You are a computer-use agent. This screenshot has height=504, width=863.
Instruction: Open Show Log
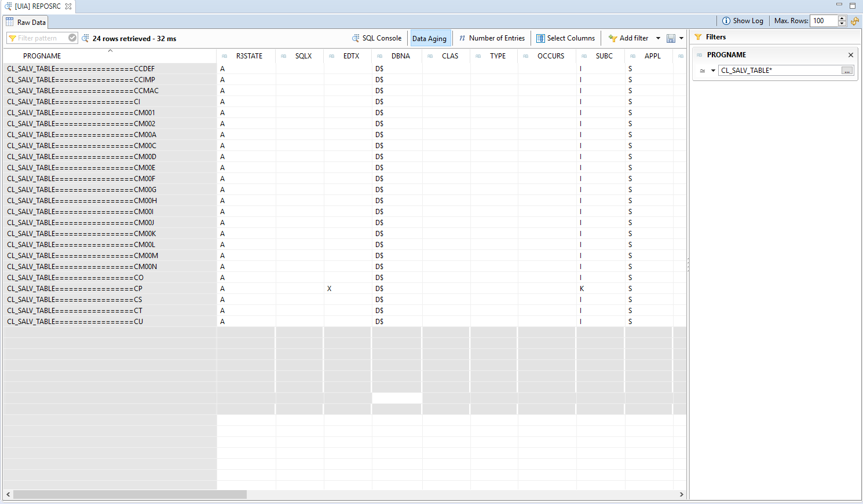(x=743, y=21)
